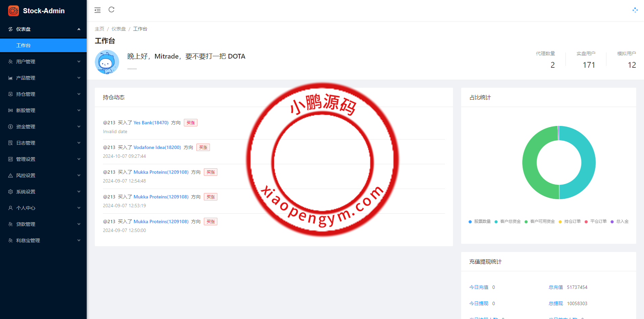The height and width of the screenshot is (319, 644).
Task: Click the refresh page icon
Action: coord(111,10)
